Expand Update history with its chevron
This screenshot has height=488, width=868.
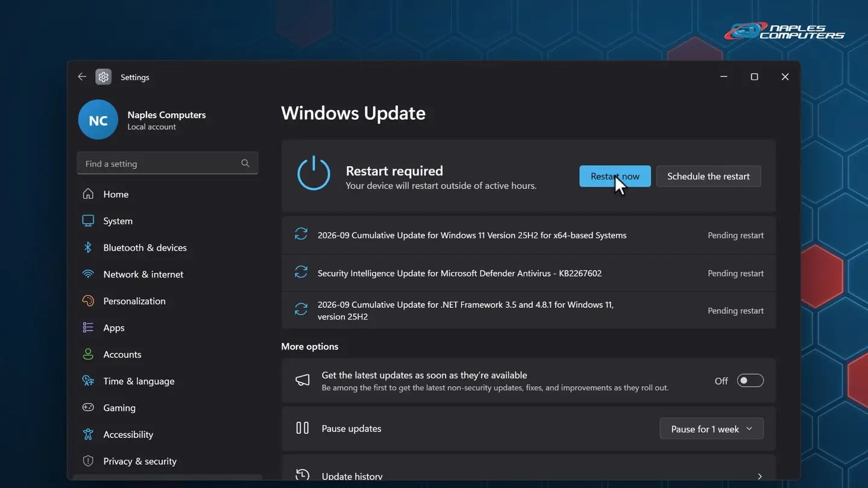pyautogui.click(x=759, y=477)
